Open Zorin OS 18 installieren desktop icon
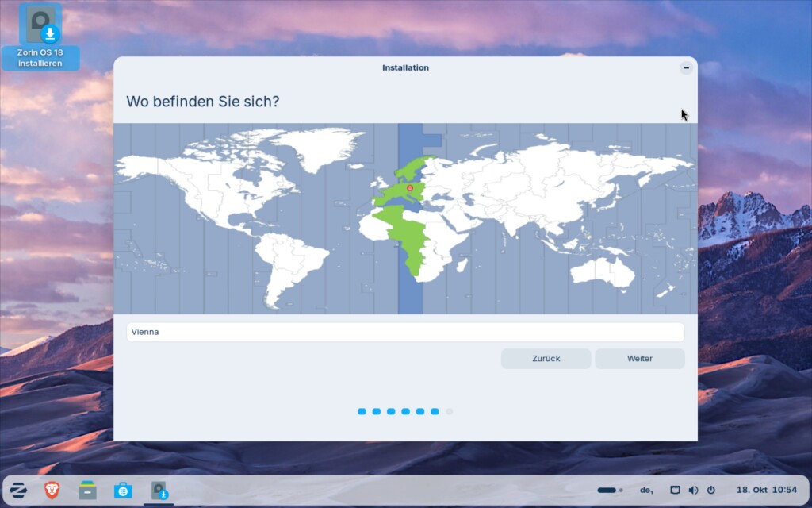 click(x=40, y=37)
